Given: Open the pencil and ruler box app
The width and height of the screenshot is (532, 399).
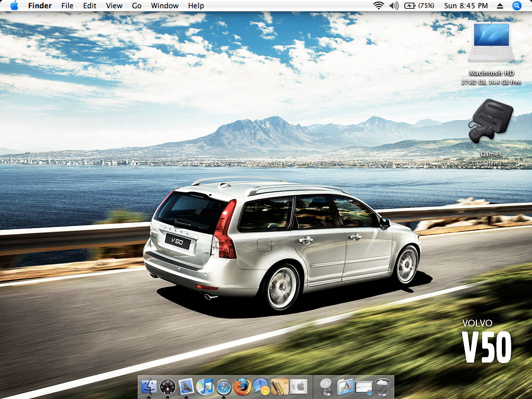Looking at the screenshot, I should pyautogui.click(x=280, y=387).
